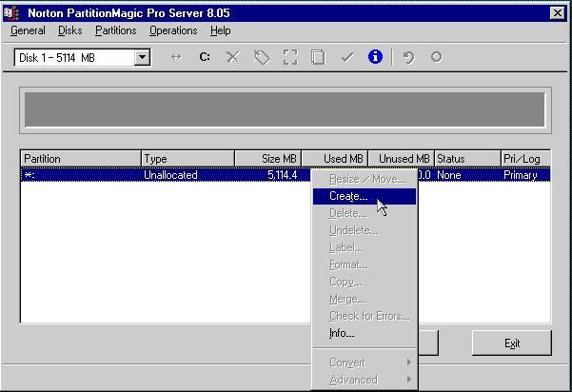The height and width of the screenshot is (392, 572).
Task: Expand the Advanced submenu
Action: tap(365, 380)
